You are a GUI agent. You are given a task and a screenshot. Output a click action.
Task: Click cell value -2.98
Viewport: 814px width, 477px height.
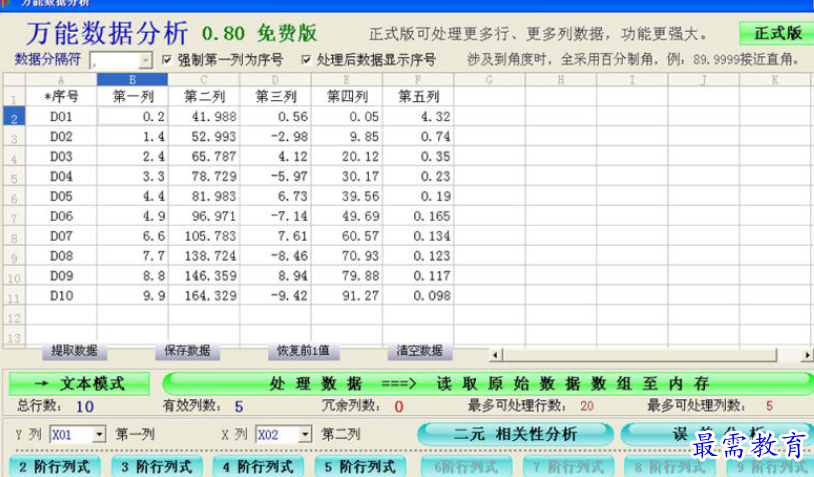tap(276, 137)
